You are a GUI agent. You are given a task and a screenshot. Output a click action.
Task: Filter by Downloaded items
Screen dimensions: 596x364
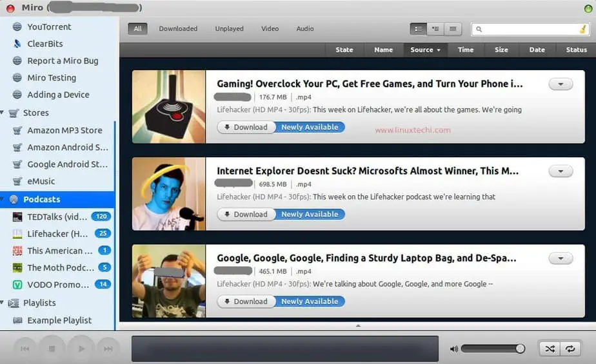point(178,29)
